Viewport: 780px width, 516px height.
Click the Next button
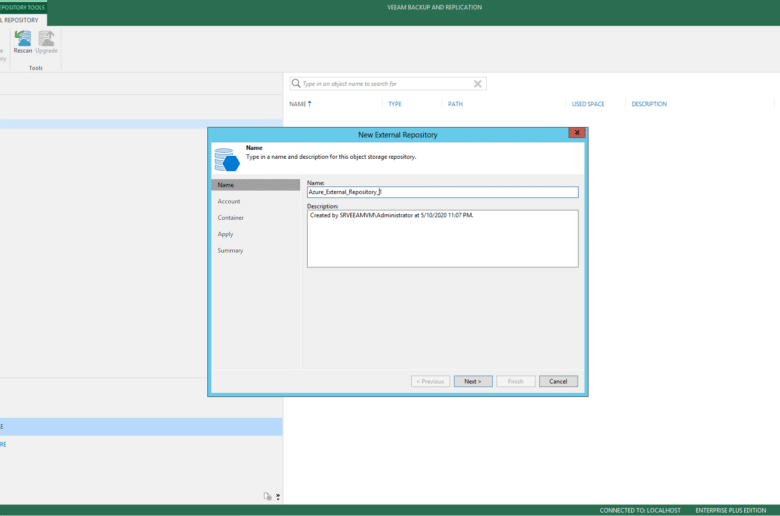tap(473, 381)
